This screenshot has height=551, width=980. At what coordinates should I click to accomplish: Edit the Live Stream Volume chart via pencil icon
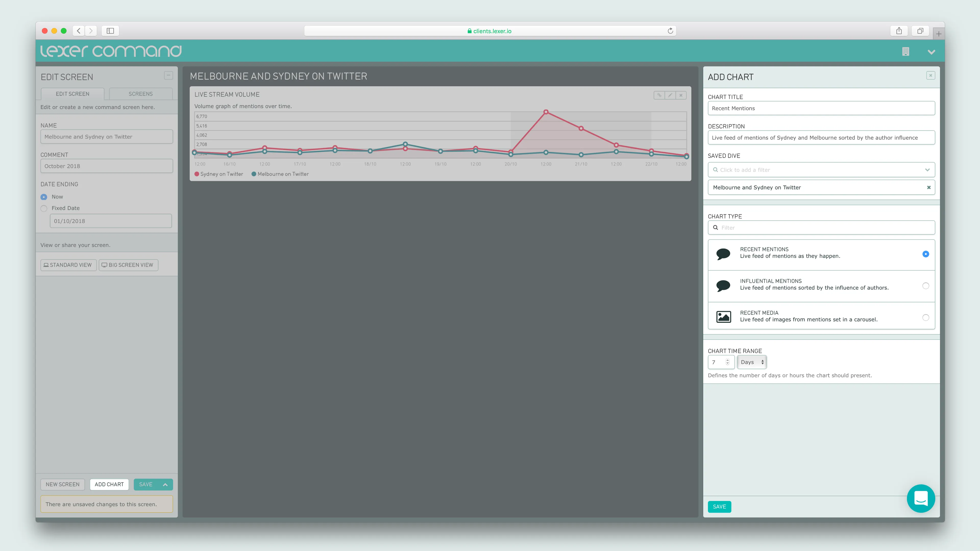670,95
